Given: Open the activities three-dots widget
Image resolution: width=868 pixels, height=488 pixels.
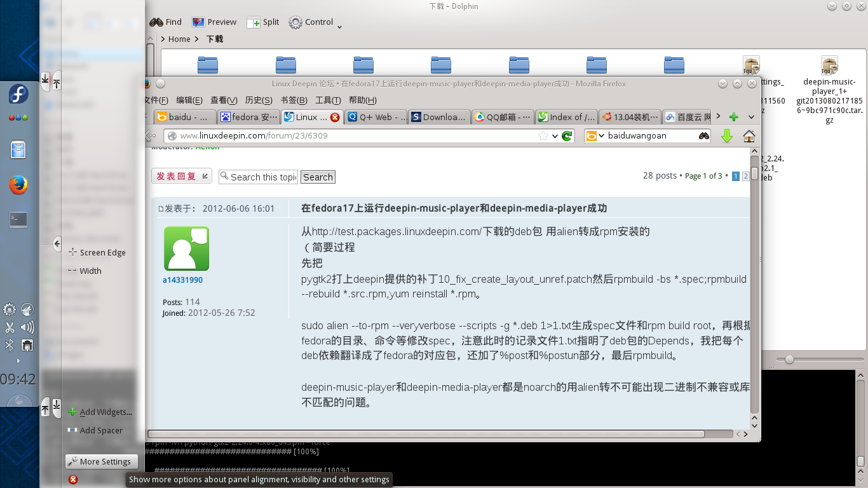Looking at the screenshot, I should coord(18,118).
